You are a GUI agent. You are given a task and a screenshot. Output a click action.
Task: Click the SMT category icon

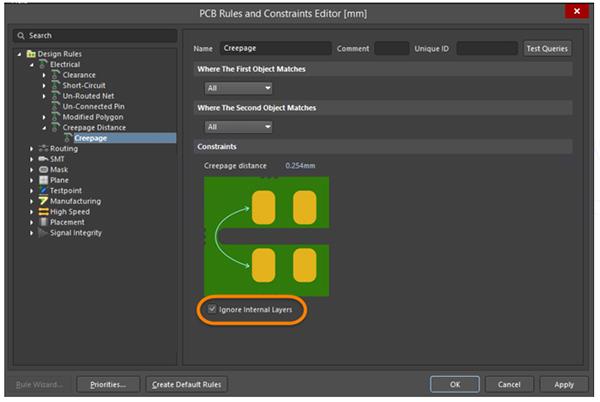click(x=43, y=159)
